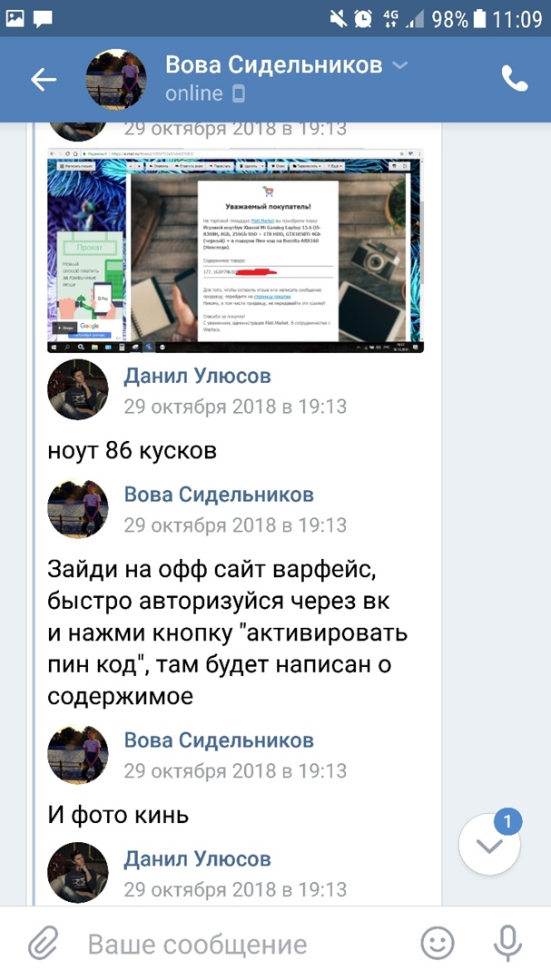Jump to newest message with down-arrow button
551x980 pixels.
coord(489,845)
